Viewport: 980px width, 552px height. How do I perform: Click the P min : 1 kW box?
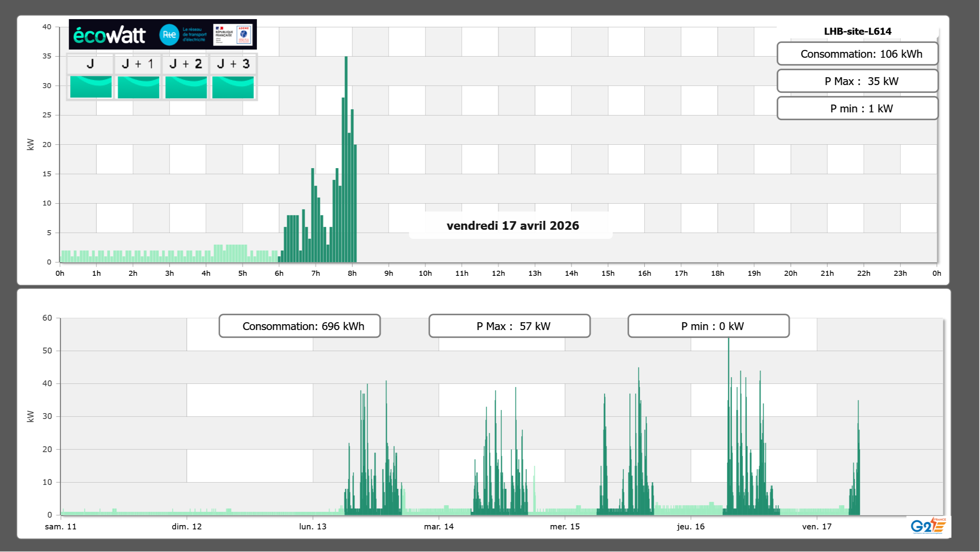tap(857, 108)
